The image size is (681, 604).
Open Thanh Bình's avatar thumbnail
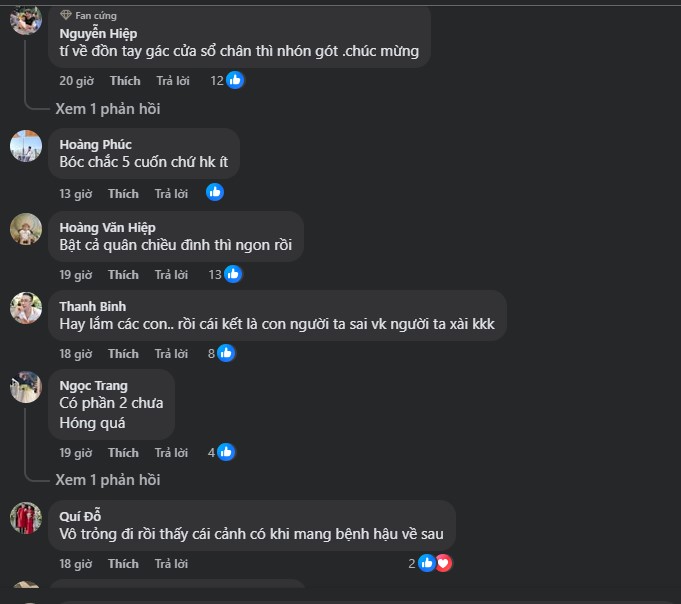26,308
